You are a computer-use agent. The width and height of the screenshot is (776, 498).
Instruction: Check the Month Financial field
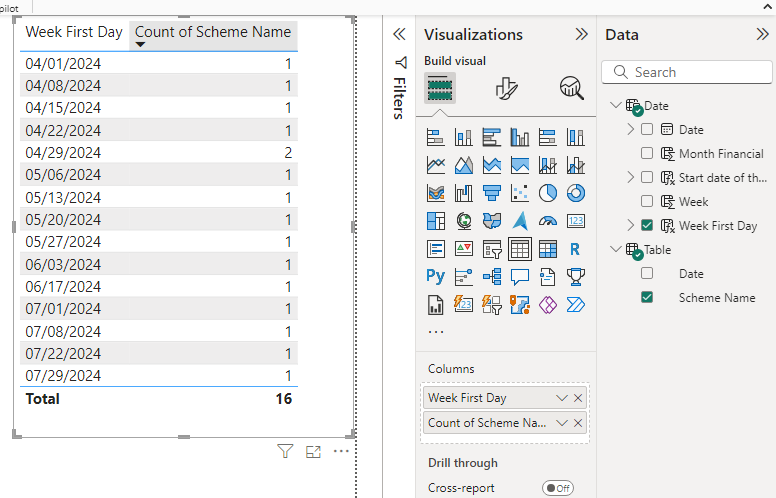click(647, 153)
